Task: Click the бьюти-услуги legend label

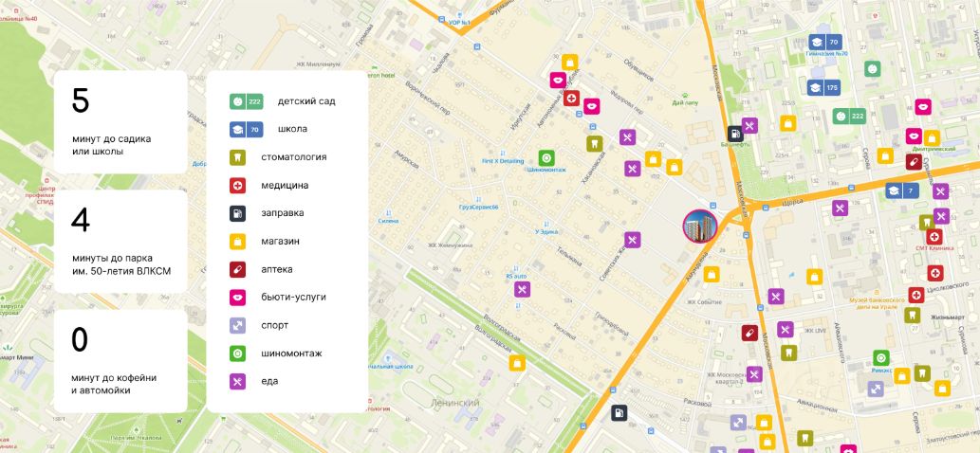Action: (x=294, y=298)
